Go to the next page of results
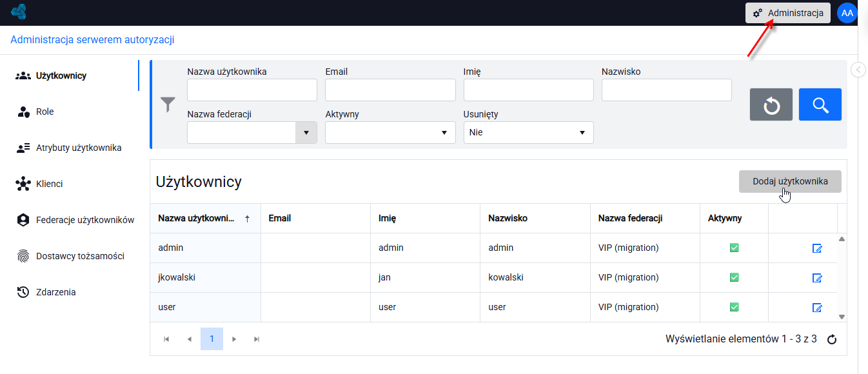 point(234,339)
